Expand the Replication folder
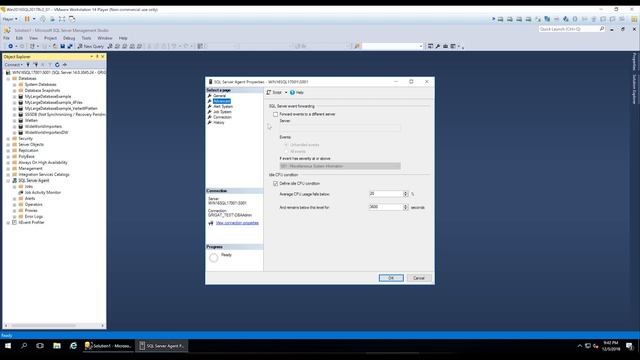640x360 pixels. tap(8, 151)
